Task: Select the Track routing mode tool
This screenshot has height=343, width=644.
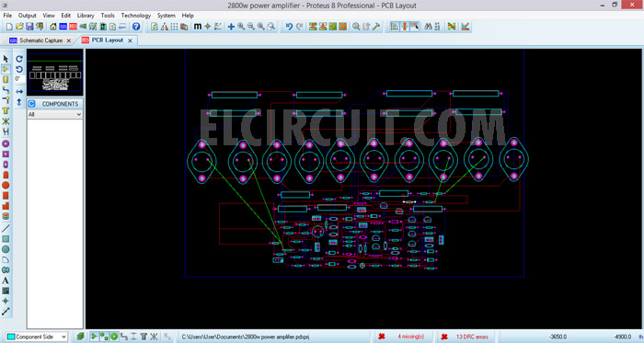Action: 6,90
